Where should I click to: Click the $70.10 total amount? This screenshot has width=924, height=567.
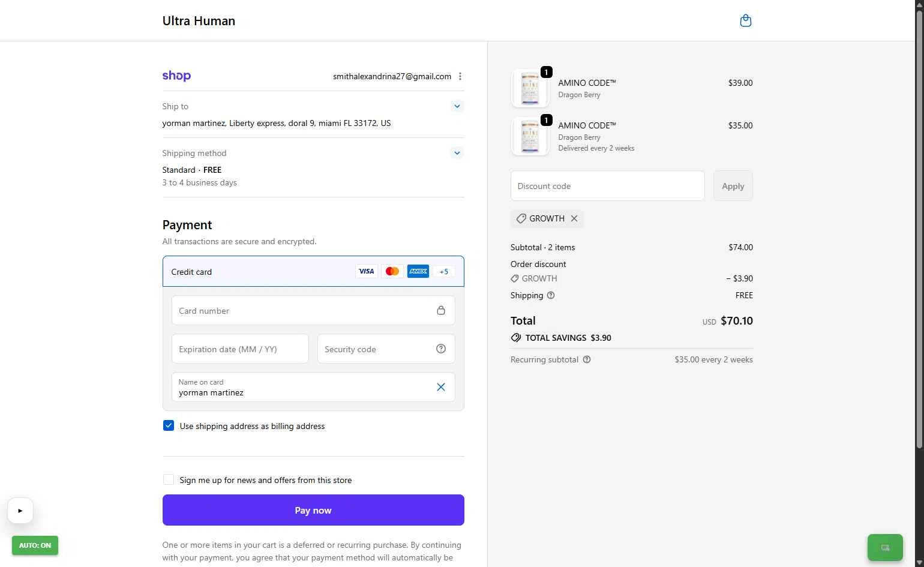[737, 320]
